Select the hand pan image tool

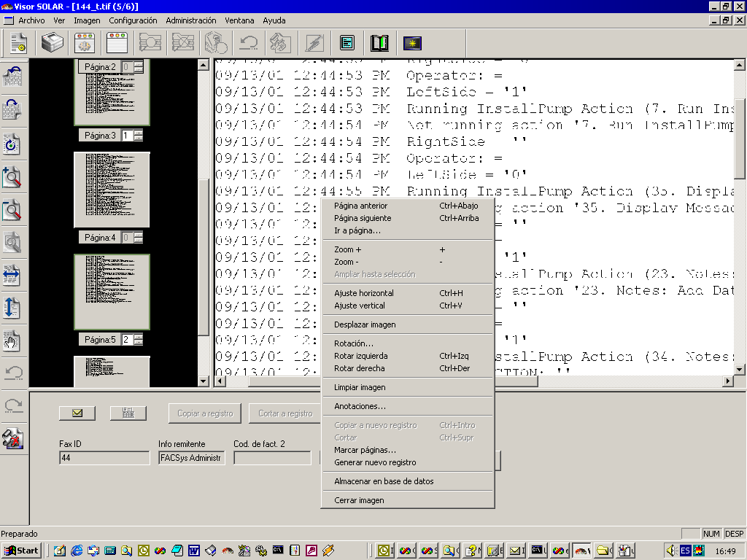(x=12, y=341)
